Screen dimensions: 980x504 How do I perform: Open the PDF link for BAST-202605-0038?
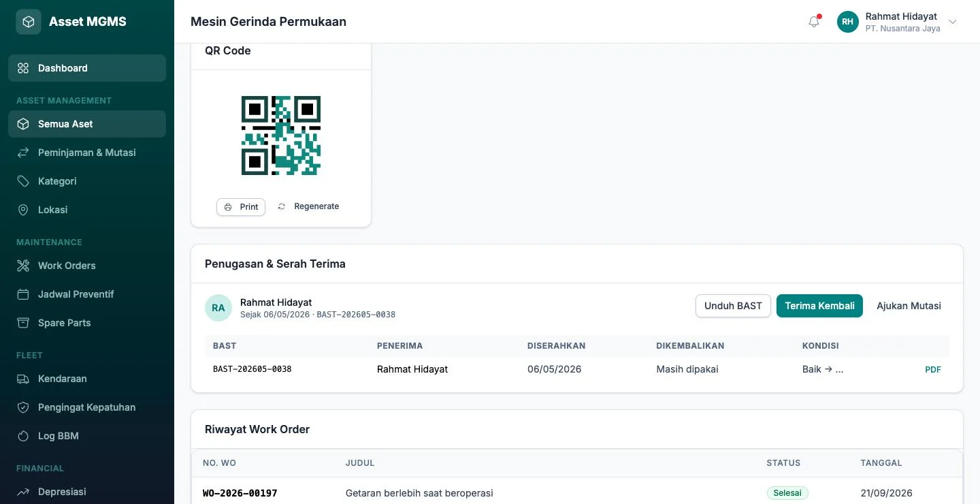click(x=933, y=370)
